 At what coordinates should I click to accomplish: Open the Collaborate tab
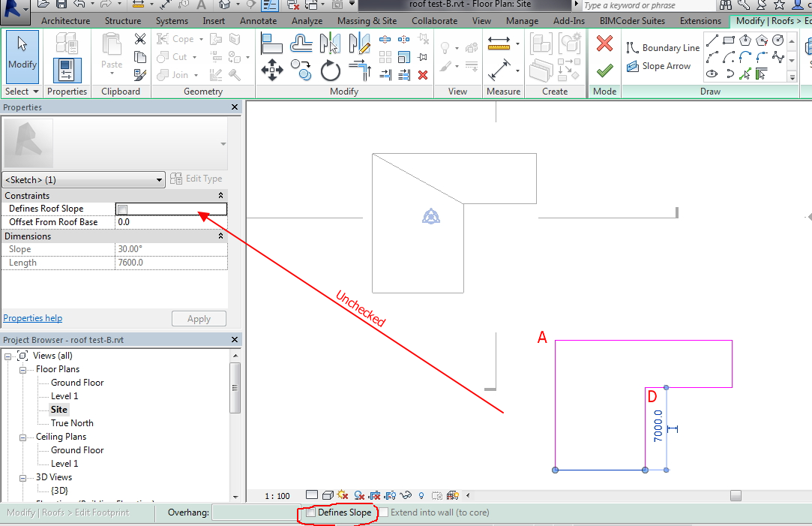tap(434, 21)
